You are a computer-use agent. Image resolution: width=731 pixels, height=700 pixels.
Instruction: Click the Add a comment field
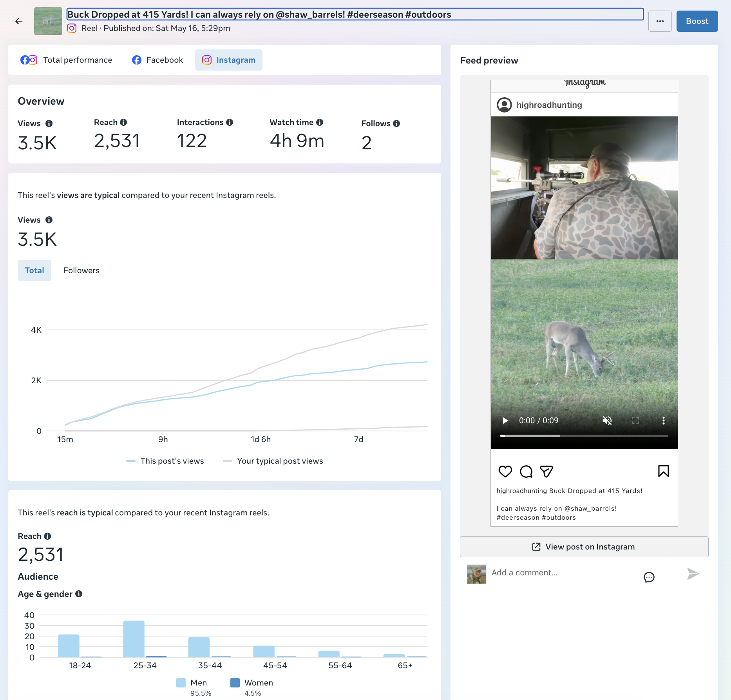[564, 573]
